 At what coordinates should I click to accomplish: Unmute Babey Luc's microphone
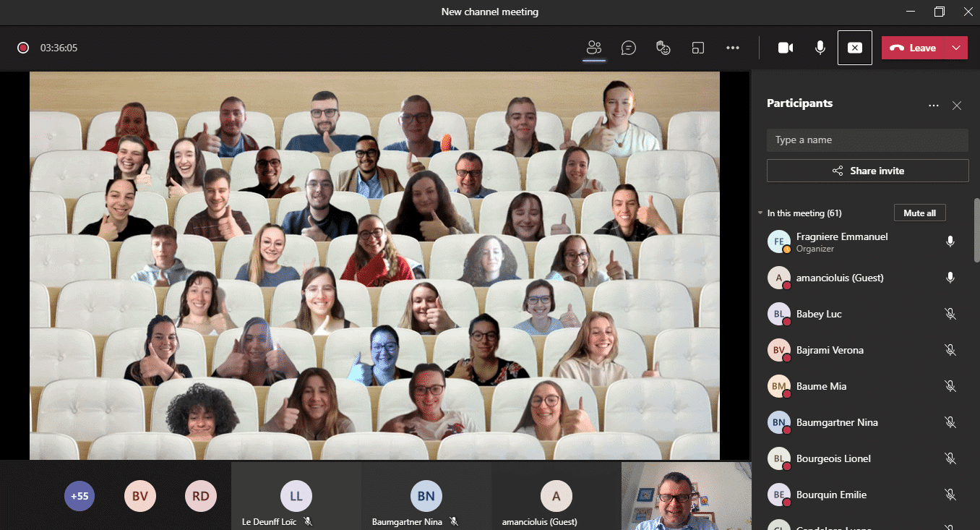(950, 314)
